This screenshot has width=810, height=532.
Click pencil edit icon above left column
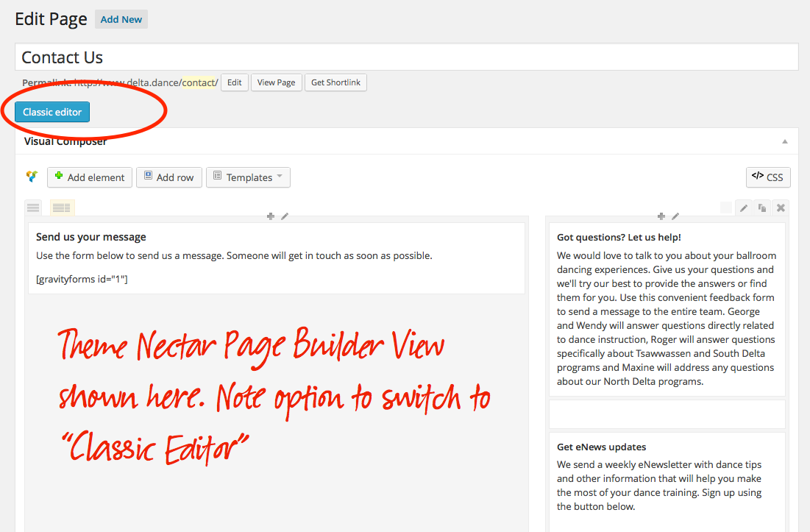click(285, 216)
